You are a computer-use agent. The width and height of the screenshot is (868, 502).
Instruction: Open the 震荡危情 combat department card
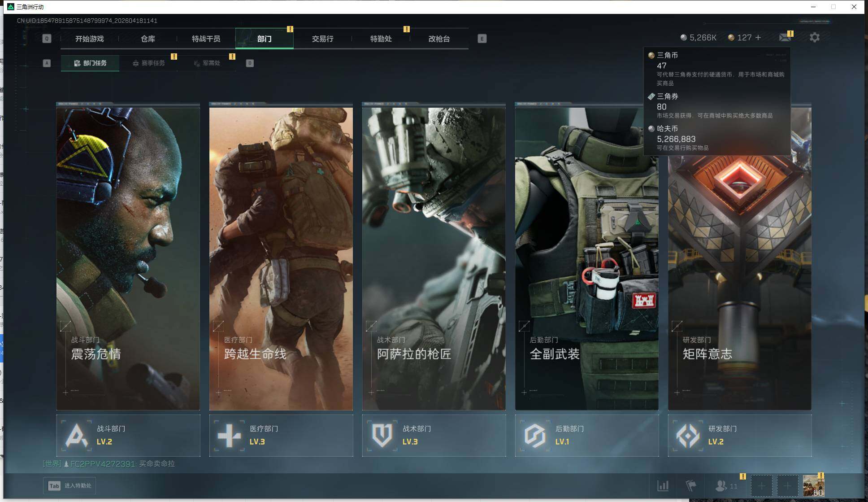click(x=128, y=258)
